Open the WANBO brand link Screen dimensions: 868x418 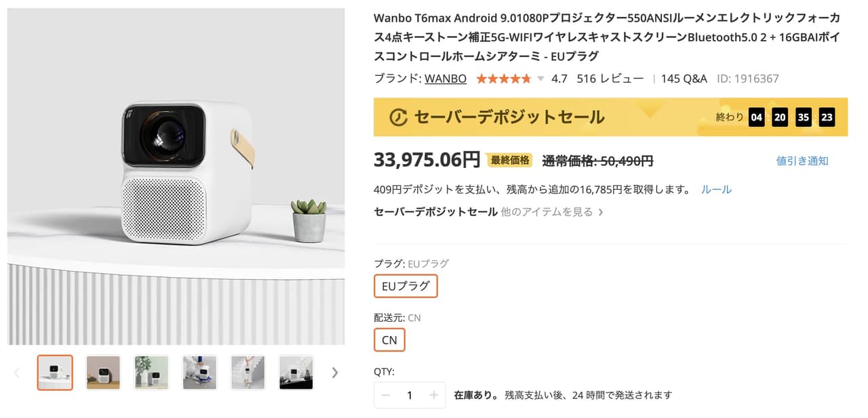pyautogui.click(x=446, y=79)
